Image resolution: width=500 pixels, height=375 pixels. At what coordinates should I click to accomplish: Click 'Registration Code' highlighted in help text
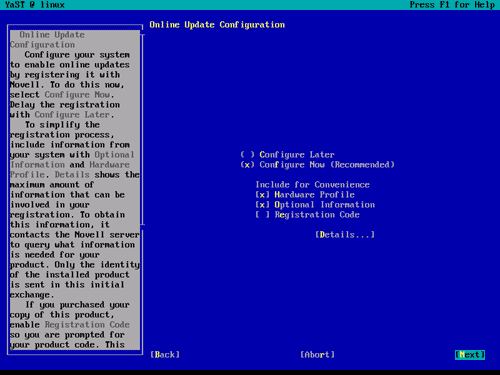point(87,325)
